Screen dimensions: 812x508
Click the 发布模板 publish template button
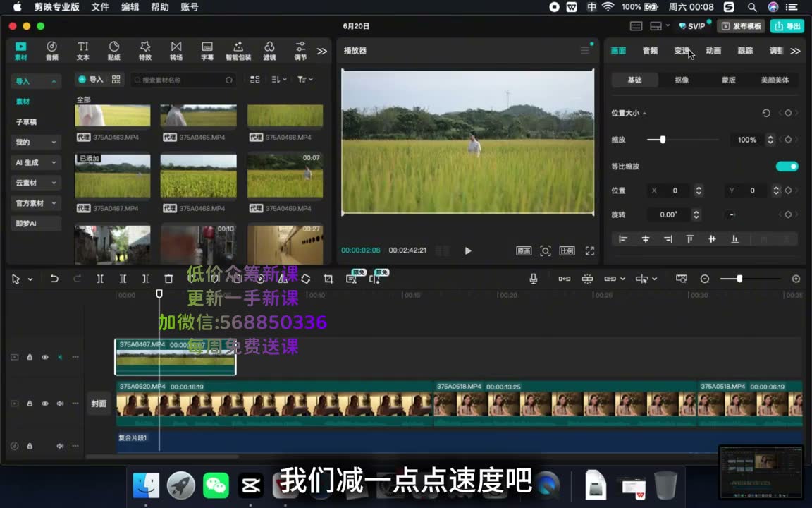(x=742, y=26)
